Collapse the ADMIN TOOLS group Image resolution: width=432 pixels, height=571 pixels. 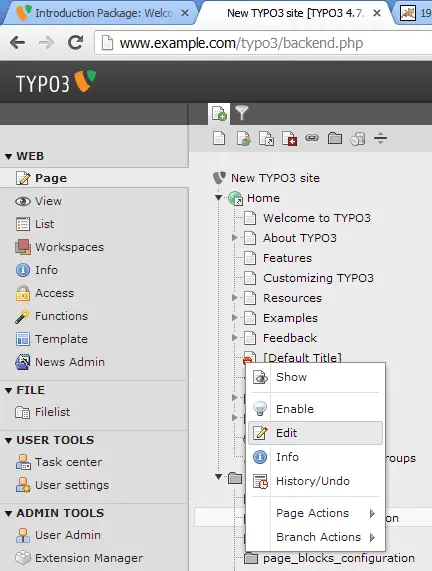point(8,513)
